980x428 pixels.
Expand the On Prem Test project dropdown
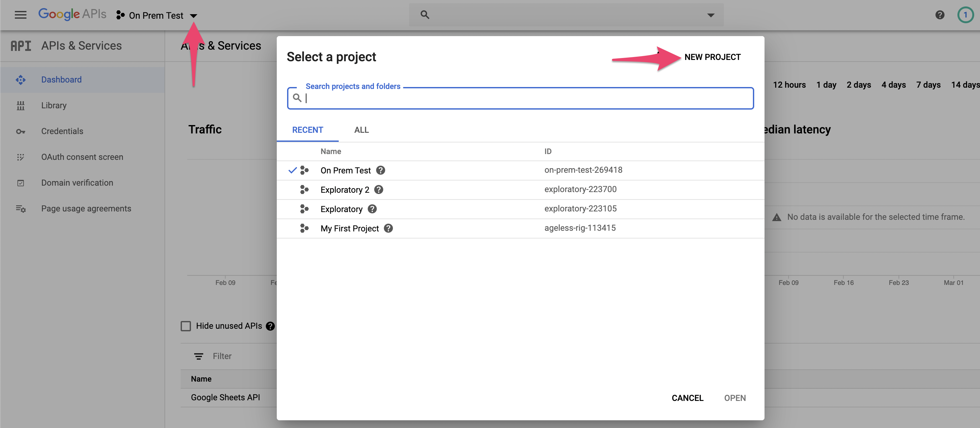click(193, 15)
